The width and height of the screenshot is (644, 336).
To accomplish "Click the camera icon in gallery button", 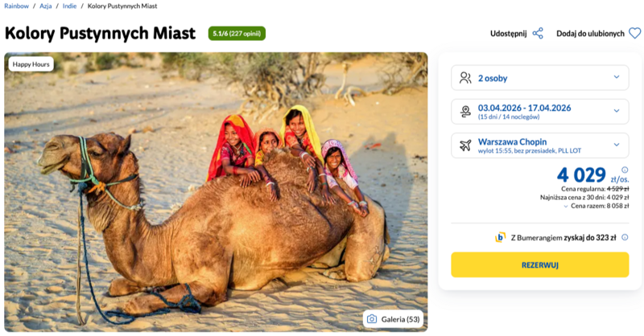I will click(x=372, y=319).
